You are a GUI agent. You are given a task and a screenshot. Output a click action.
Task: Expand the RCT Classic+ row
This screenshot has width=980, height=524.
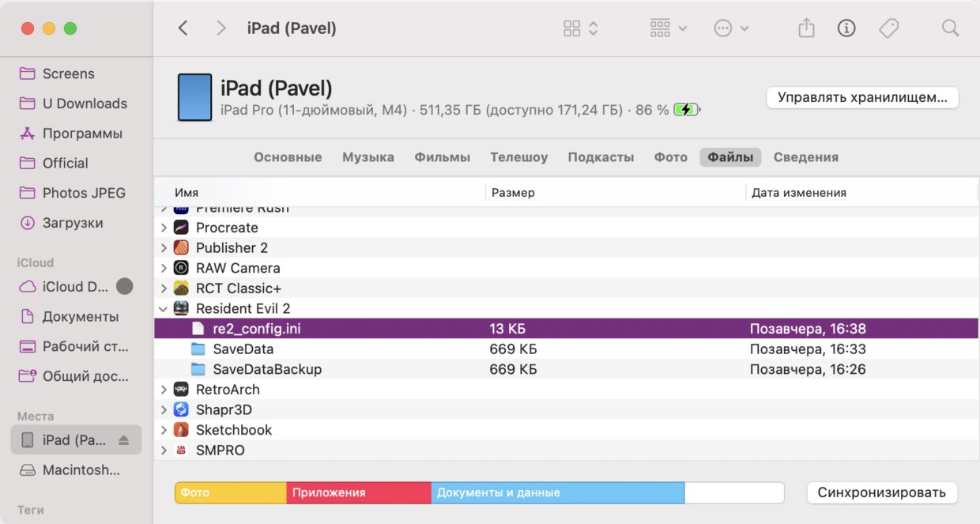[164, 288]
